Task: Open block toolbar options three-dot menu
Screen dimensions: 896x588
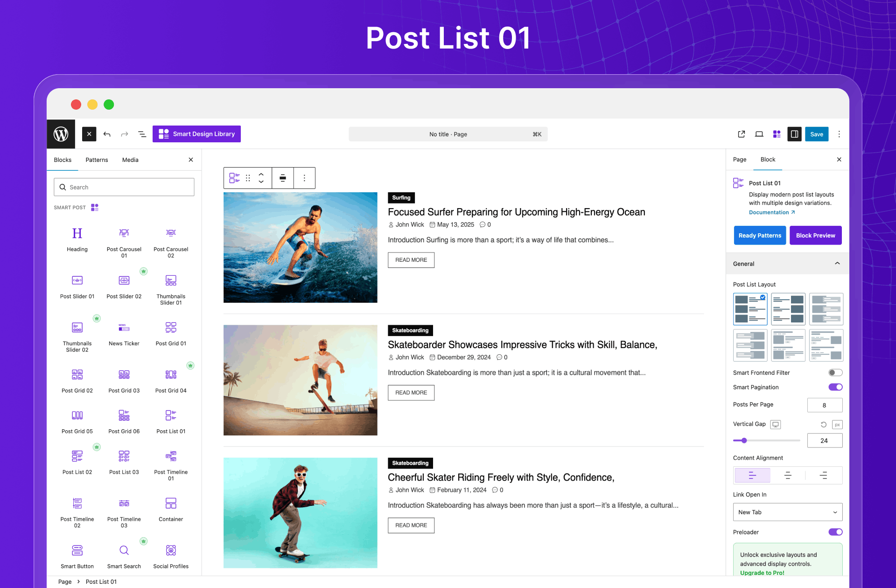Action: coord(304,178)
